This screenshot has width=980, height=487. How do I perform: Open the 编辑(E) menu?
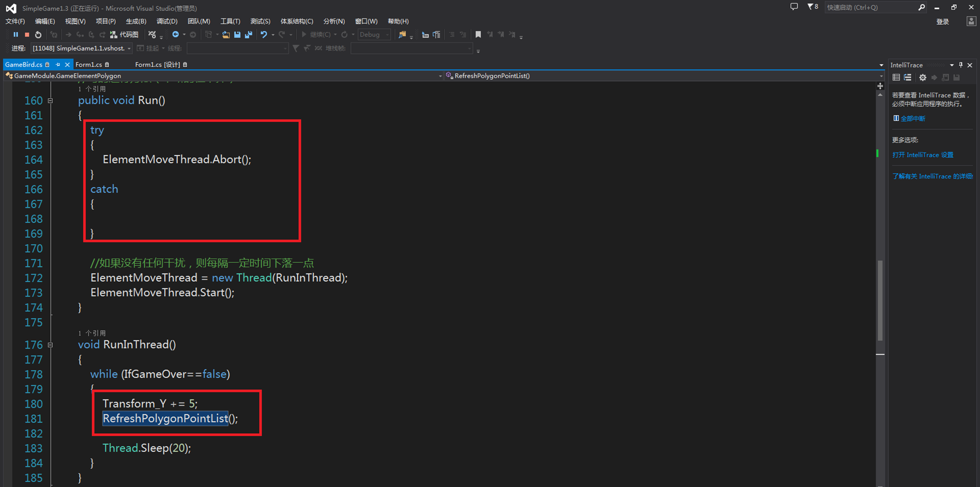pos(45,21)
